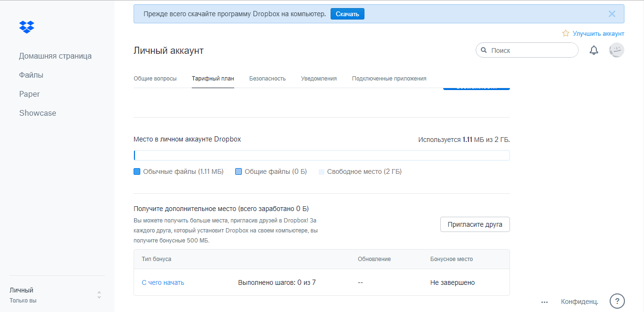
Task: Click the text Используется 1.11 МБ из 2 ГБ
Action: (x=464, y=140)
